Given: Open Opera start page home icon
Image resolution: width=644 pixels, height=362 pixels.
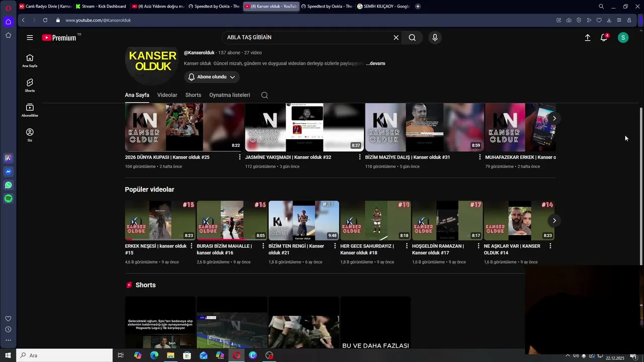Looking at the screenshot, I should pyautogui.click(x=8, y=22).
